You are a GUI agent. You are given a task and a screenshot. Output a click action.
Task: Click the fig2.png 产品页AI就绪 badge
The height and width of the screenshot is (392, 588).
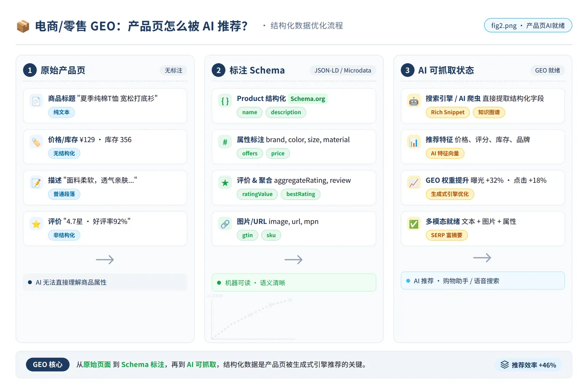click(528, 25)
